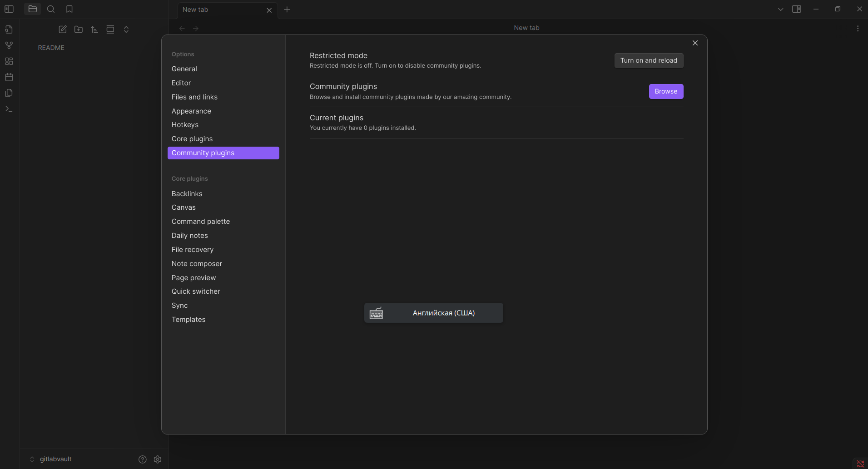868x469 pixels.
Task: Add a new tab with plus icon
Action: click(287, 10)
